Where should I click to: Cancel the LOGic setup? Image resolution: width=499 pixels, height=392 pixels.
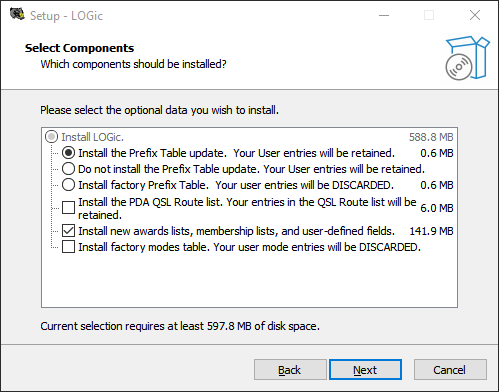click(x=450, y=370)
